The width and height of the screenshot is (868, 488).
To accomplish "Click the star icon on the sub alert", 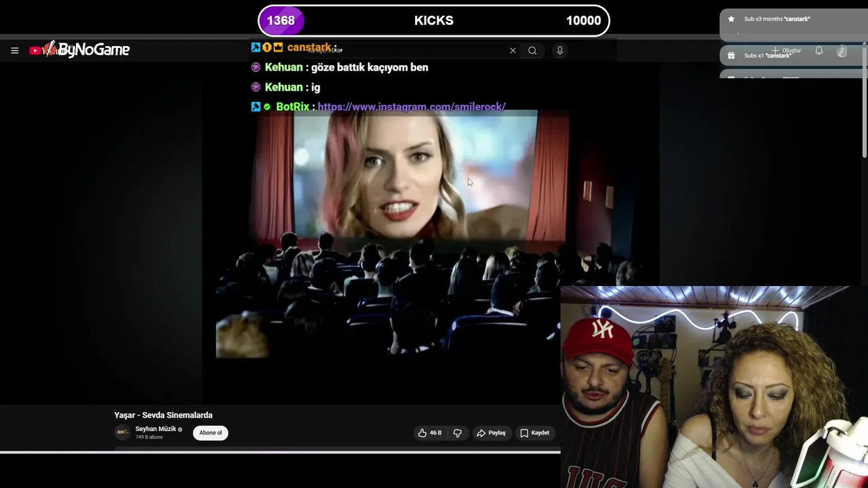I will tap(731, 19).
